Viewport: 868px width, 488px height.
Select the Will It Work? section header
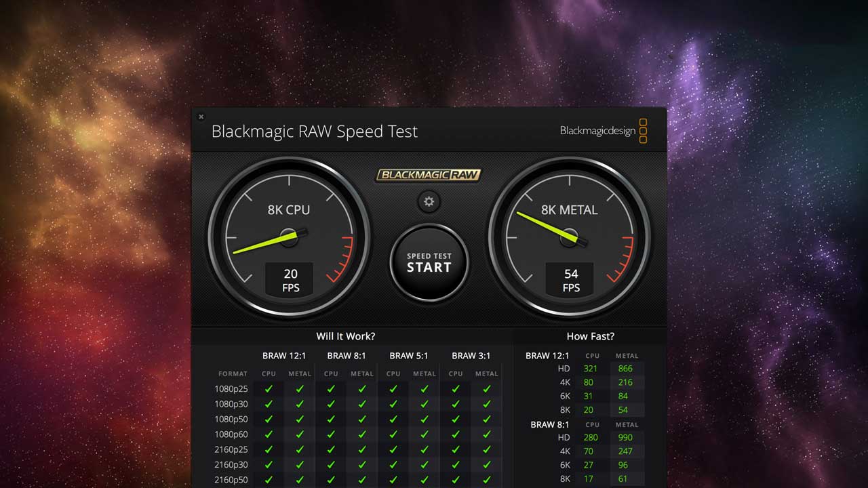tap(347, 336)
